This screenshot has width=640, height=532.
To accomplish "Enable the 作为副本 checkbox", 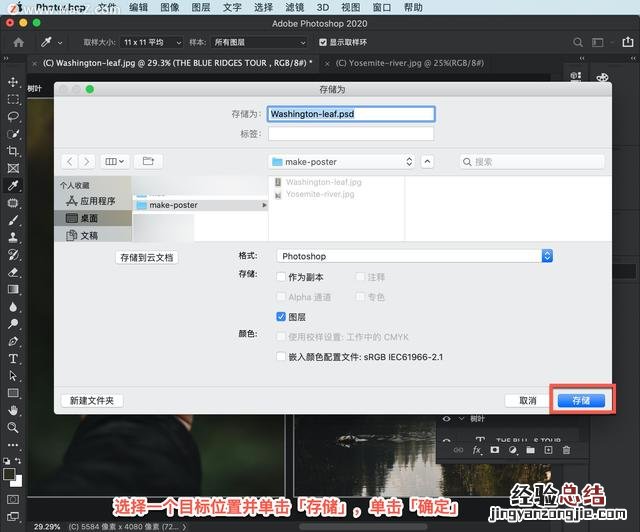I will click(281, 277).
